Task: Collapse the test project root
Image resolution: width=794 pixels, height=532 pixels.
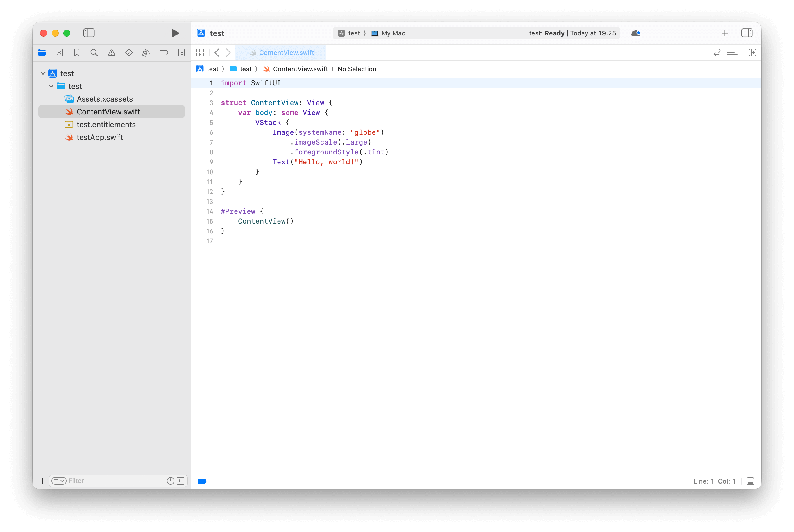Action: tap(43, 73)
